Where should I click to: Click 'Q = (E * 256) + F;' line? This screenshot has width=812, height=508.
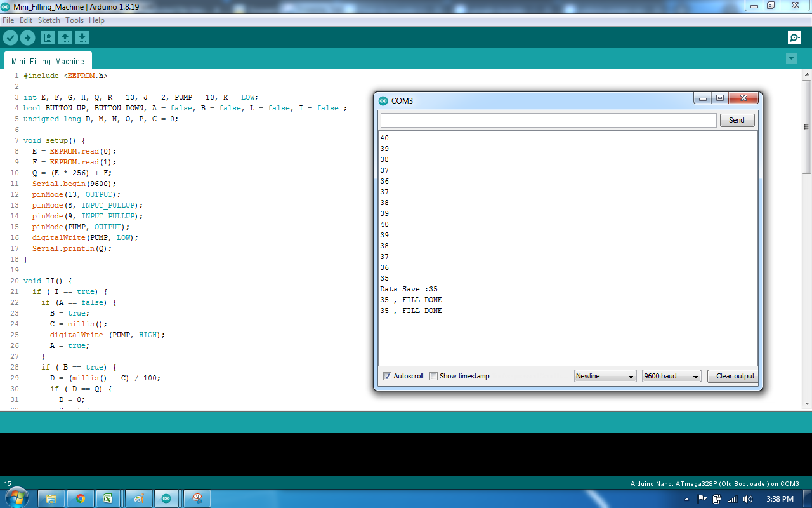coord(72,173)
